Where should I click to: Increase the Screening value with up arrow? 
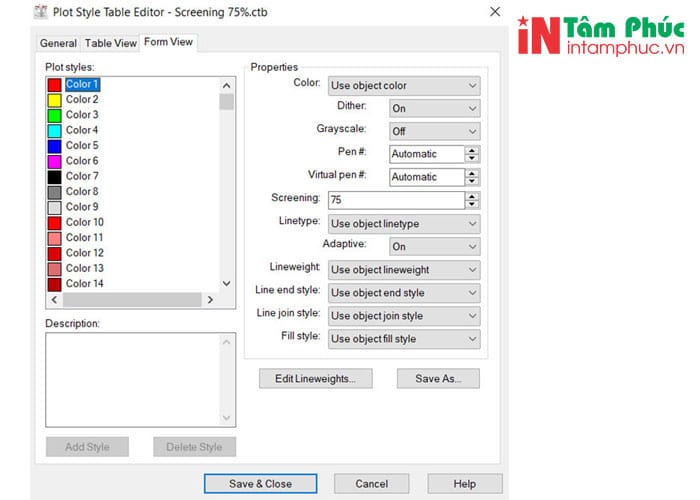(472, 196)
